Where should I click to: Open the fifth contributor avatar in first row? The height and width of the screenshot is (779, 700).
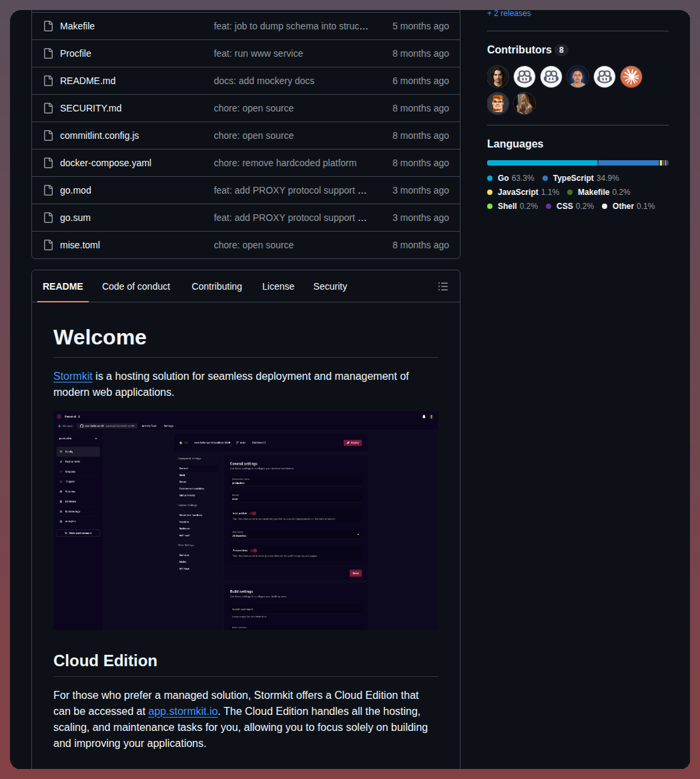coord(604,77)
